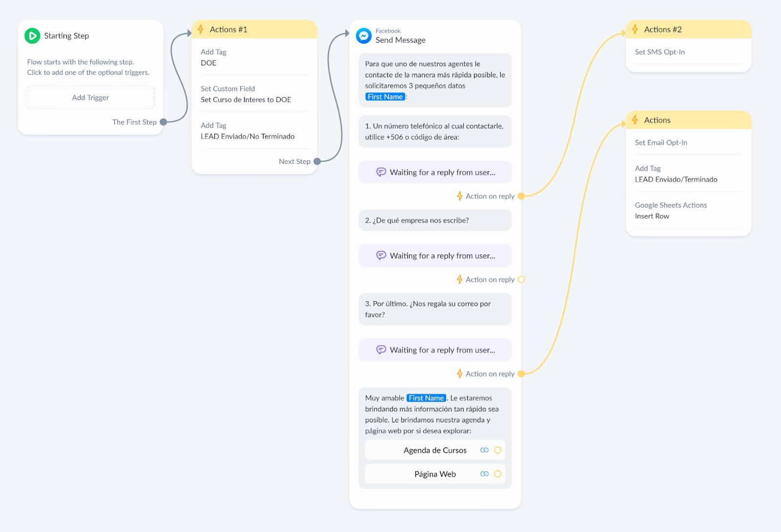The image size is (781, 532).
Task: Click the Facebook Messenger icon in Send Message
Action: coord(364,36)
